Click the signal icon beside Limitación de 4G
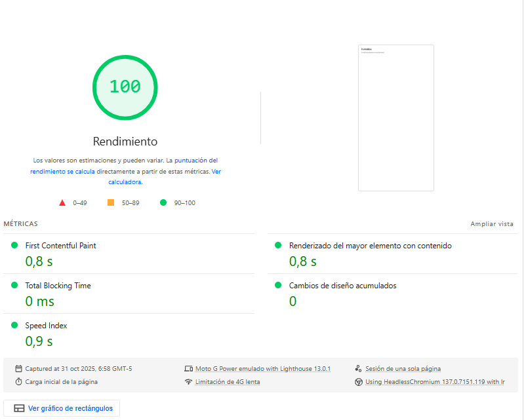The width and height of the screenshot is (526, 420). (x=189, y=382)
